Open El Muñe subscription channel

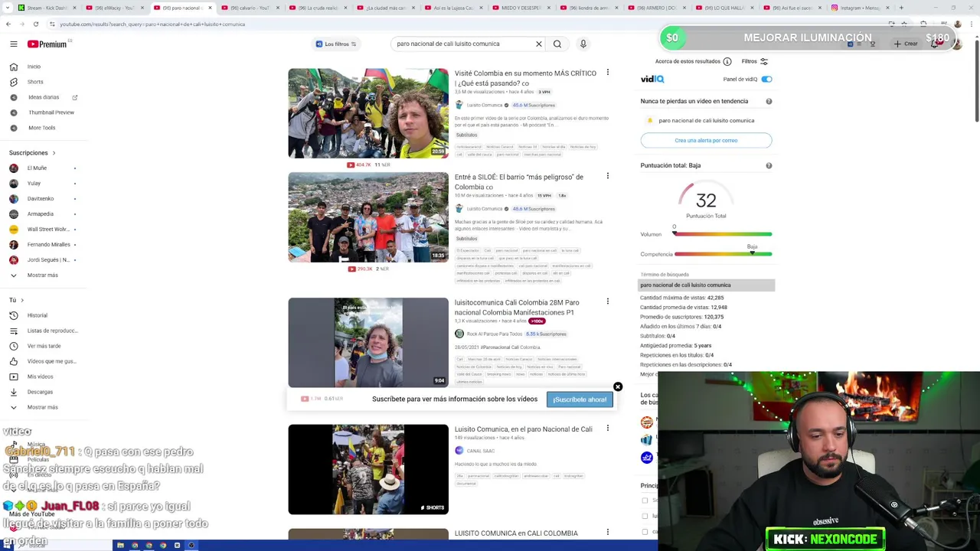tap(37, 168)
